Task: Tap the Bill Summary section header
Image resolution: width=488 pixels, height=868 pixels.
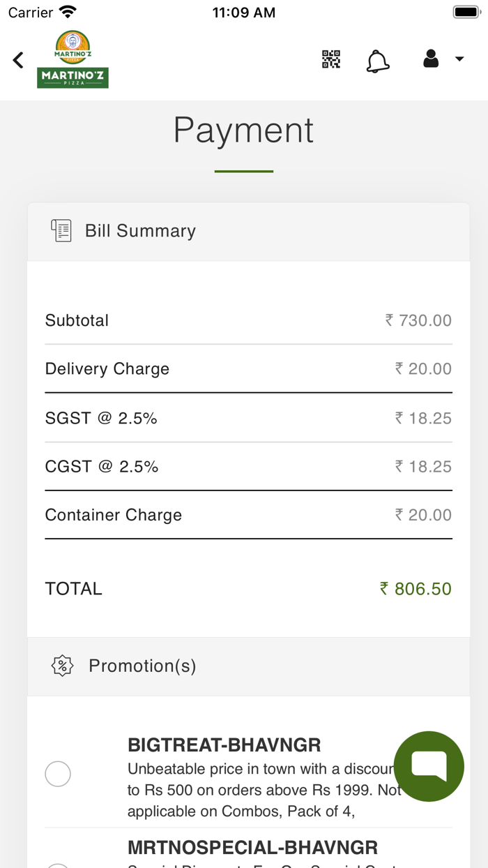Action: (140, 231)
